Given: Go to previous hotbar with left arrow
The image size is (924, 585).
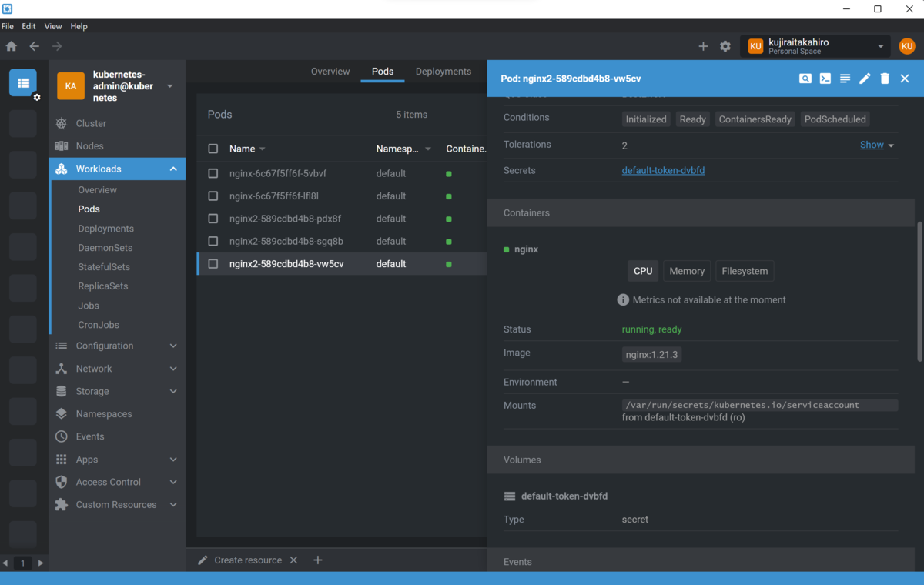Looking at the screenshot, I should click(6, 563).
